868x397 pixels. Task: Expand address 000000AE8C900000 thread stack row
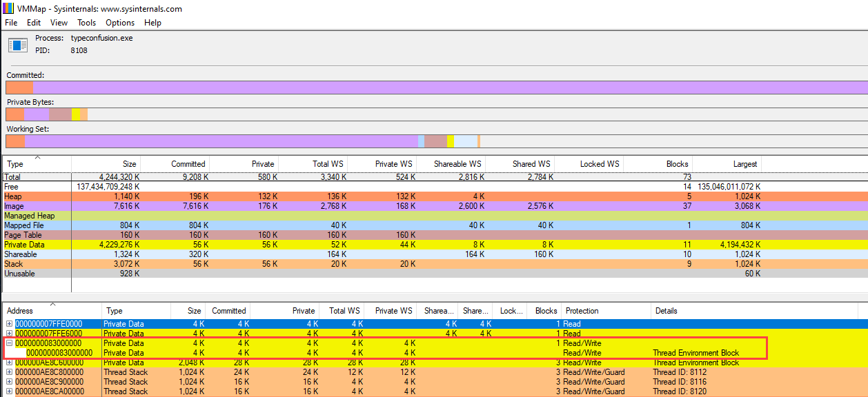pos(10,382)
